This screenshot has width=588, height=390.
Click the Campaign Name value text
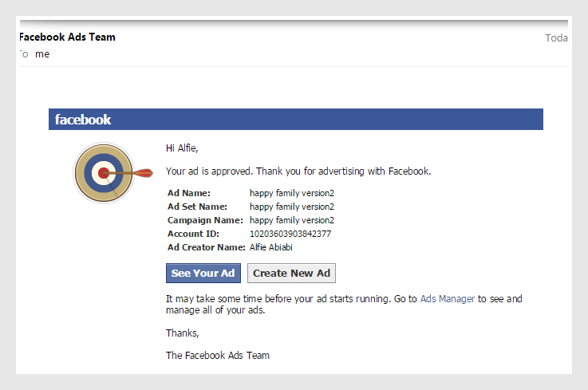click(x=292, y=220)
